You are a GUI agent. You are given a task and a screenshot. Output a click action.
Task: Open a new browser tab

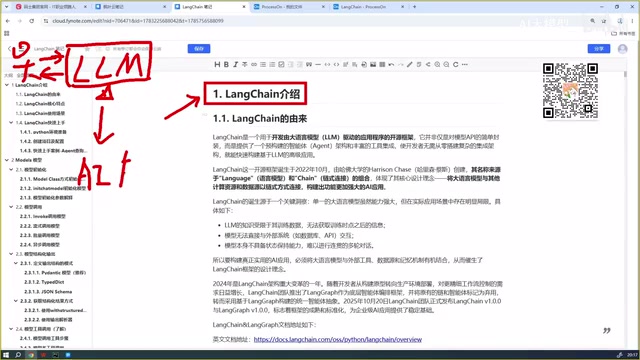(x=414, y=7)
